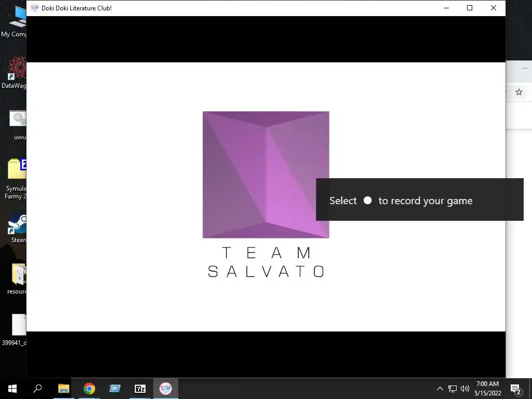This screenshot has width=532, height=399.
Task: Select the resources folder on desktop
Action: click(x=17, y=278)
